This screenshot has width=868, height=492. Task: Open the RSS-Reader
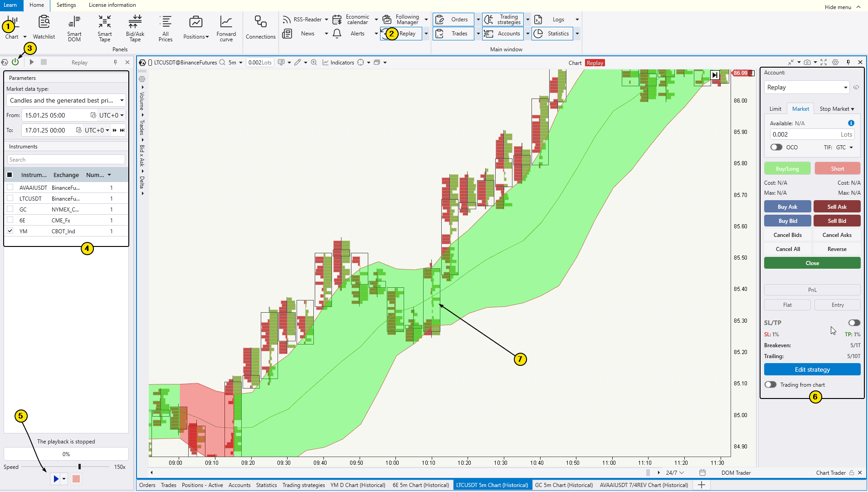(x=302, y=20)
